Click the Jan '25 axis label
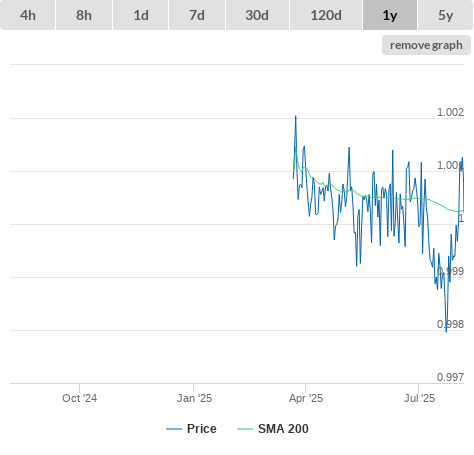Viewport: 474px width, 455px height. click(194, 398)
